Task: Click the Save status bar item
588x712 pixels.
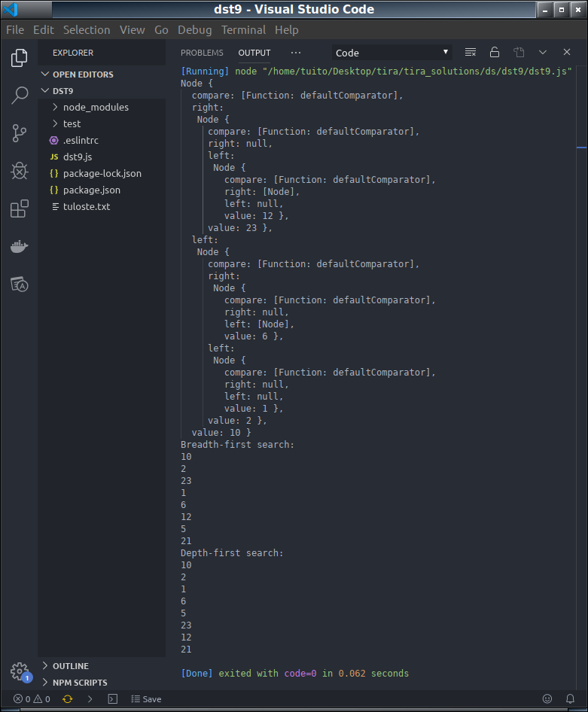Action: 146,699
